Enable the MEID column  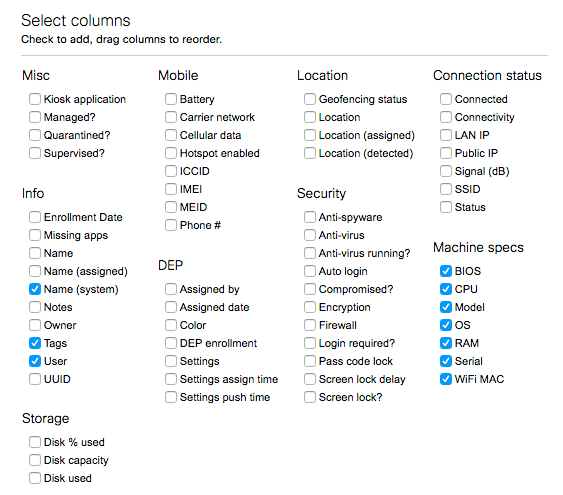pos(171,207)
